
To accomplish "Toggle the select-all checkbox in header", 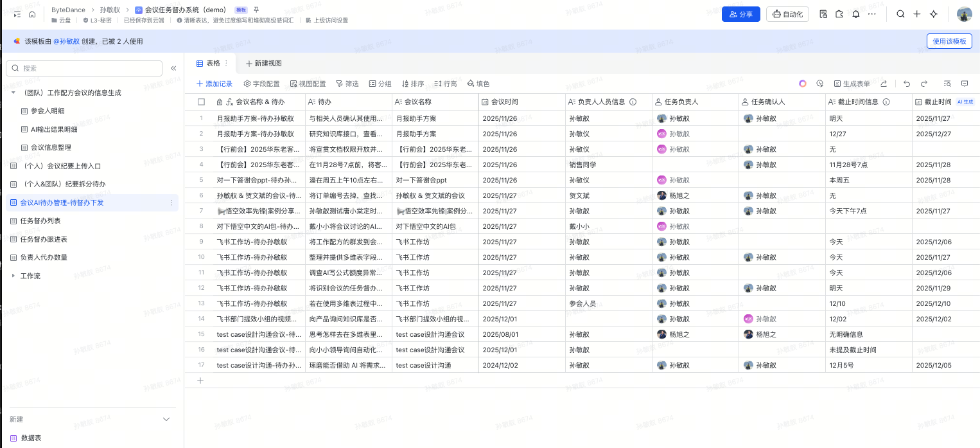I will (x=201, y=102).
